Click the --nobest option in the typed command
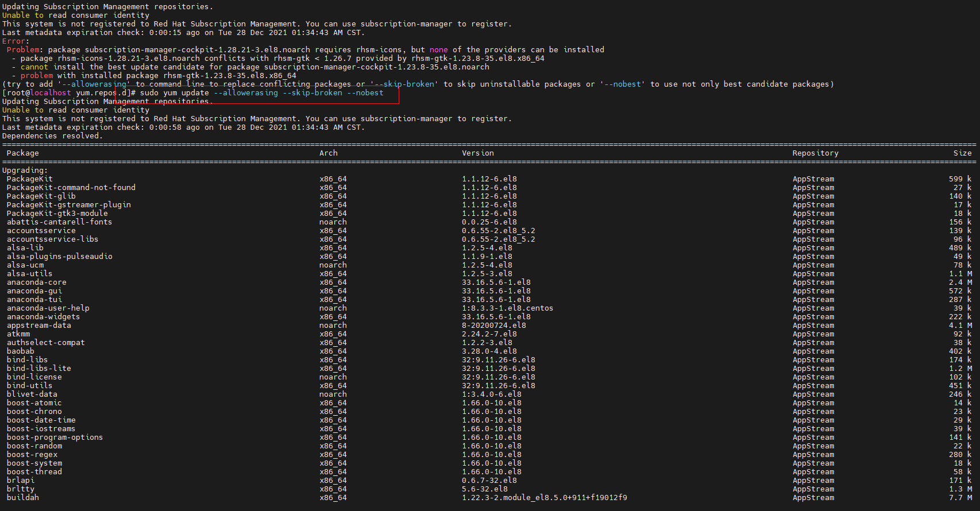Screen dimensions: 980x511 click(365, 93)
